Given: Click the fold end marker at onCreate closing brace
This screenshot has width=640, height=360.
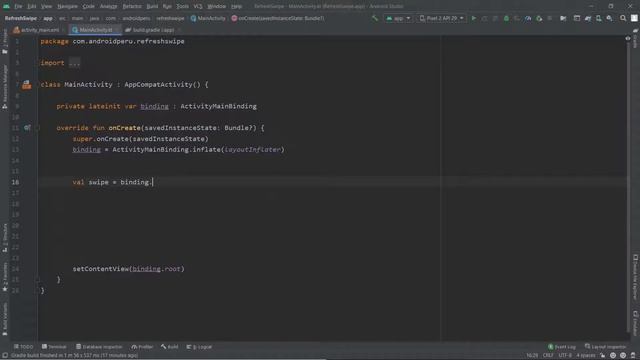Looking at the screenshot, I should pos(38,280).
